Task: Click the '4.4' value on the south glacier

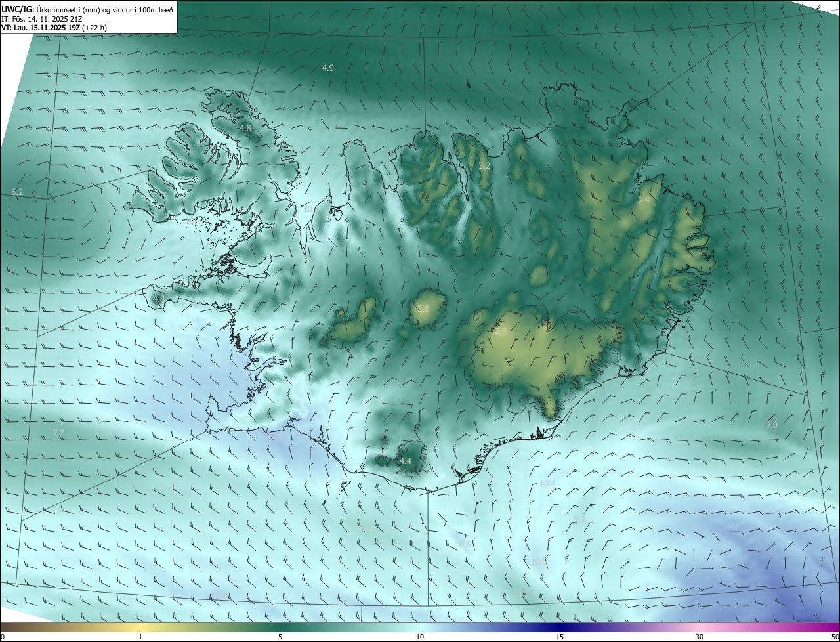Action: click(x=406, y=461)
